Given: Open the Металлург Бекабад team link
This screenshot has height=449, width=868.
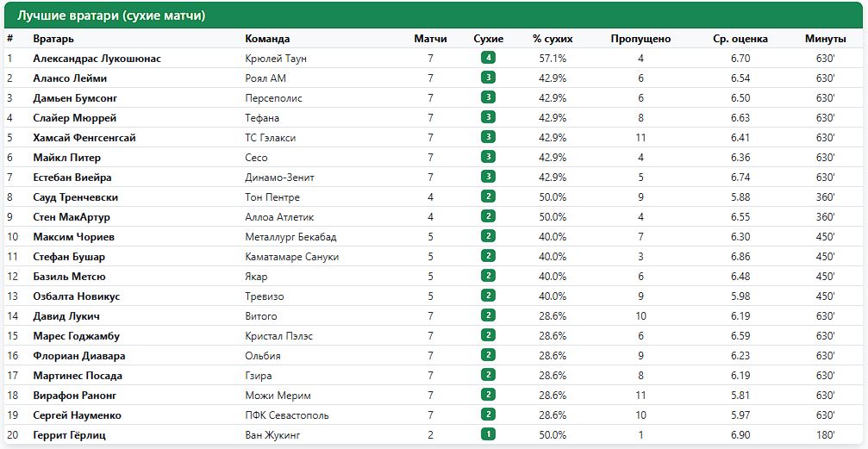Looking at the screenshot, I should point(290,237).
